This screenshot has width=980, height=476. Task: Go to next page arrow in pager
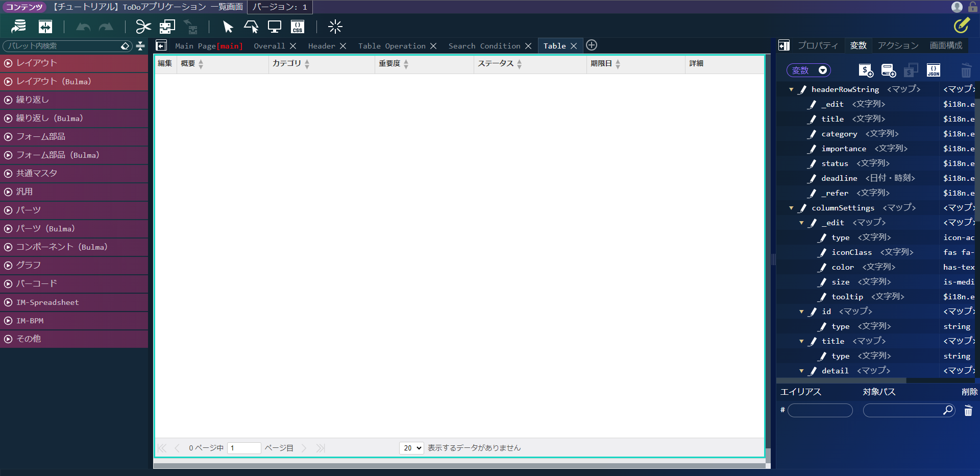point(304,448)
